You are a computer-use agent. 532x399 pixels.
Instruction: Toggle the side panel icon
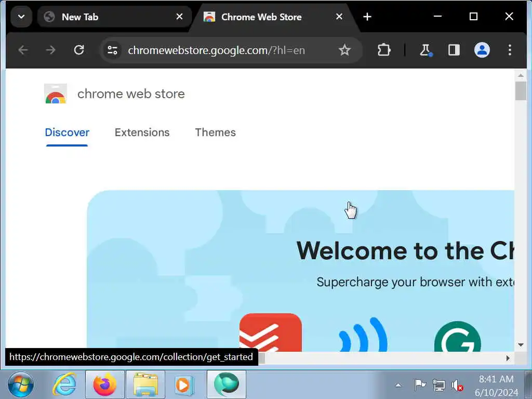click(x=454, y=50)
